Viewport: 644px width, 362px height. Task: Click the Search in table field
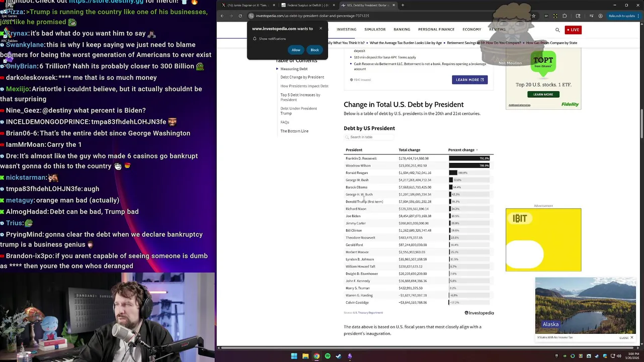pos(369,137)
